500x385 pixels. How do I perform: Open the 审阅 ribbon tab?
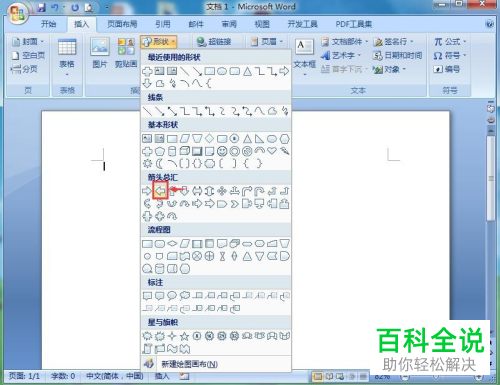click(229, 24)
